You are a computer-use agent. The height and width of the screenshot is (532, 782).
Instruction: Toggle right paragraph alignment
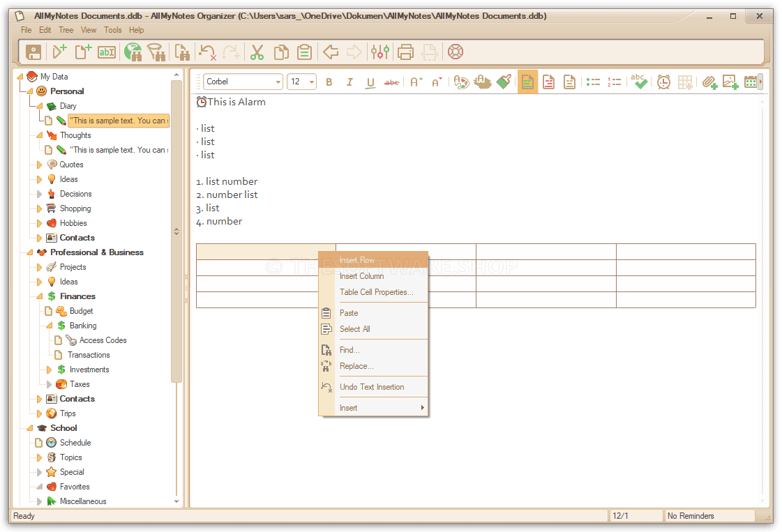point(569,82)
